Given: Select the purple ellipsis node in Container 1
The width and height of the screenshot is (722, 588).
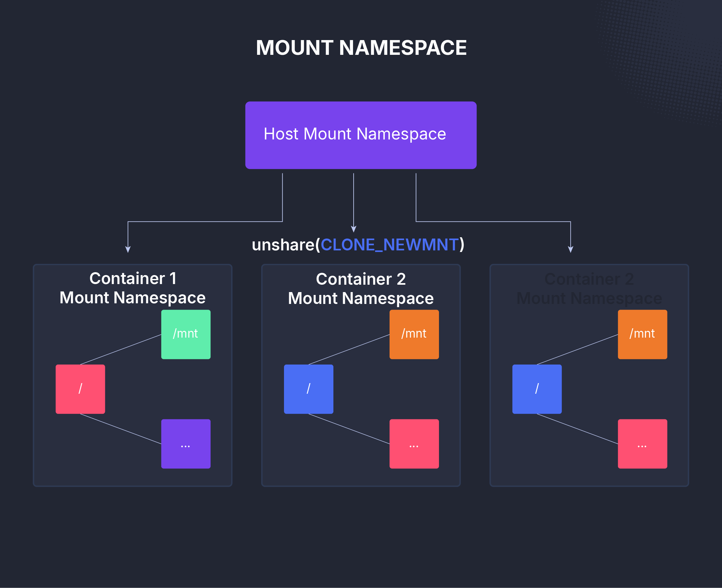Looking at the screenshot, I should (185, 444).
